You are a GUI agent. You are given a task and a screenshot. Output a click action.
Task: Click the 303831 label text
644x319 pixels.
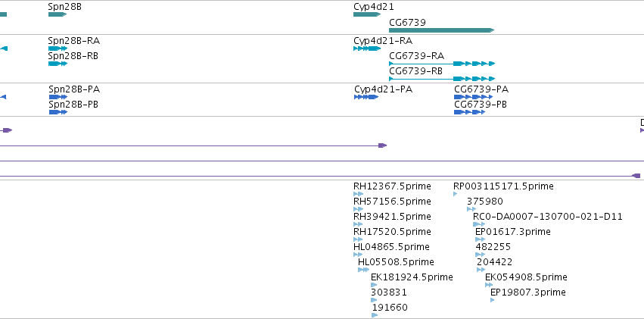coord(389,292)
